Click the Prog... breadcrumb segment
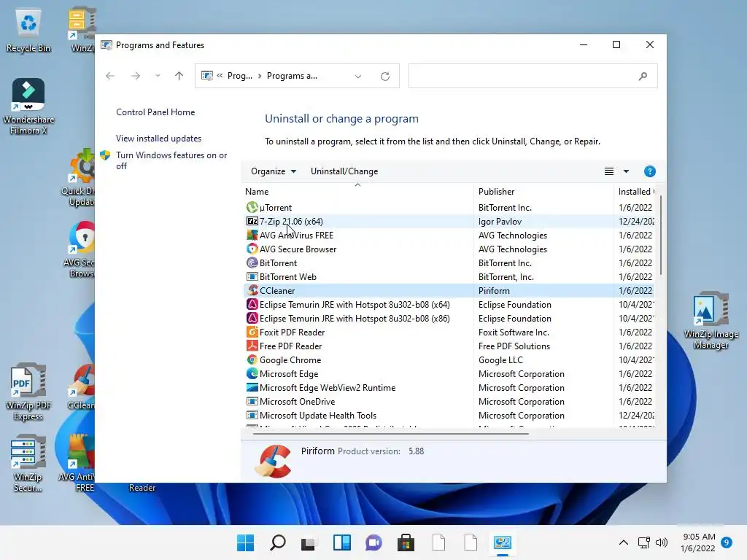Screen dimensions: 747x560 (x=240, y=76)
